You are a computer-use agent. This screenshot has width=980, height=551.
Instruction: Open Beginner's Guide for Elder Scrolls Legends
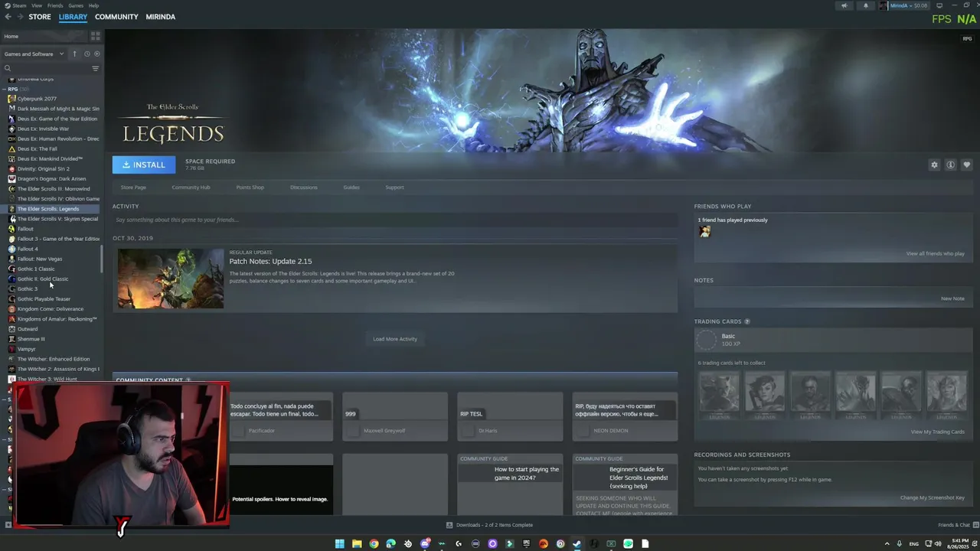(x=625, y=484)
